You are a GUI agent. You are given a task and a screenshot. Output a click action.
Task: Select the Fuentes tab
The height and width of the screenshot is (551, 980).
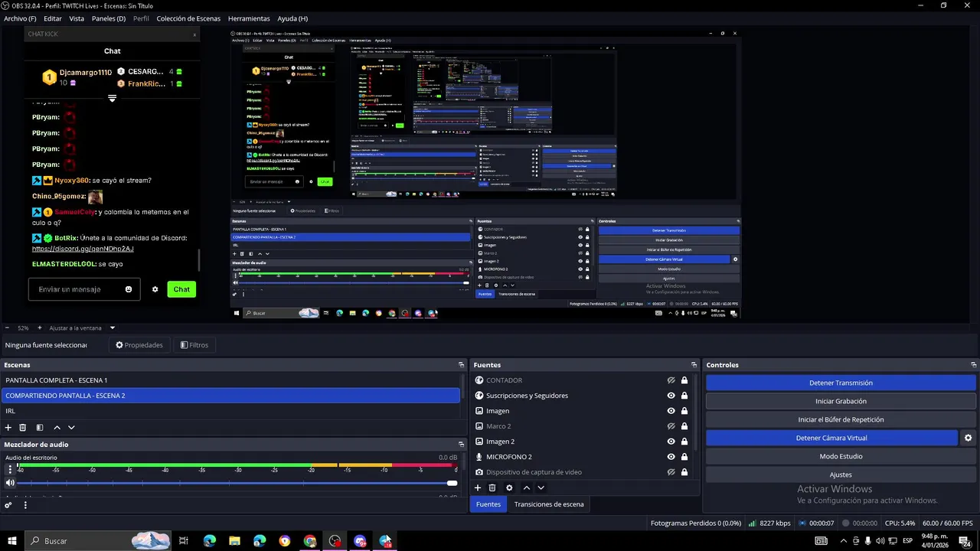(x=488, y=504)
